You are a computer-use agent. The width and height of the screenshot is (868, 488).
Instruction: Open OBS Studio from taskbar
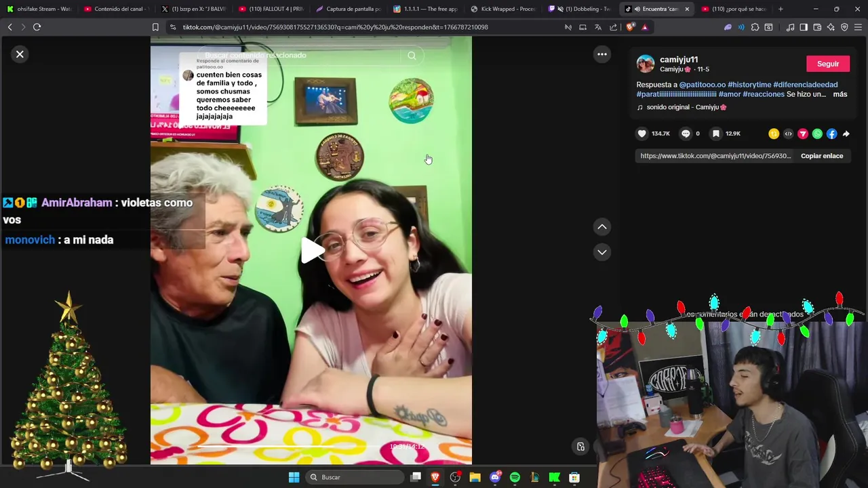click(455, 477)
